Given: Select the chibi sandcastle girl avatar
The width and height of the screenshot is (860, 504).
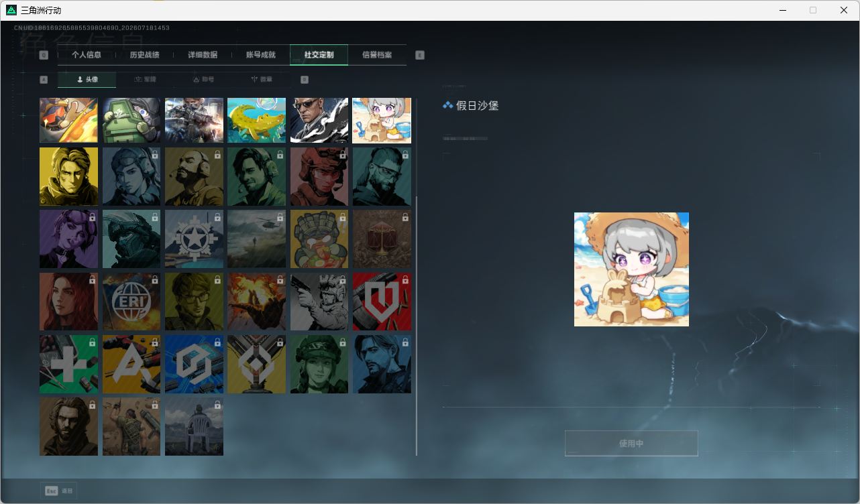Looking at the screenshot, I should 382,120.
